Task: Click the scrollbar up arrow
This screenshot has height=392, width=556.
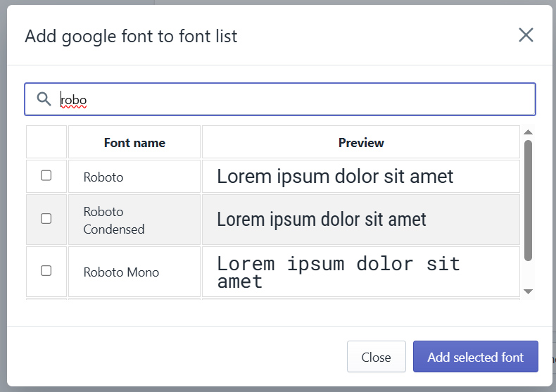Action: click(x=528, y=132)
